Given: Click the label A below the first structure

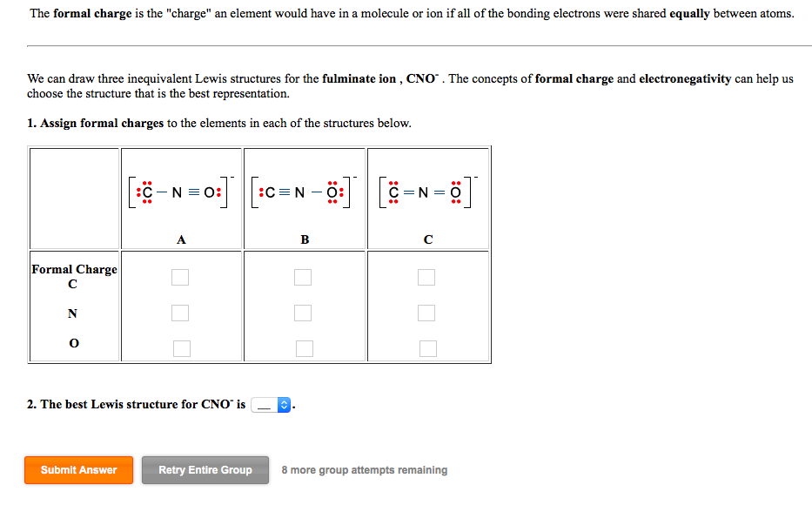Looking at the screenshot, I should click(180, 239).
